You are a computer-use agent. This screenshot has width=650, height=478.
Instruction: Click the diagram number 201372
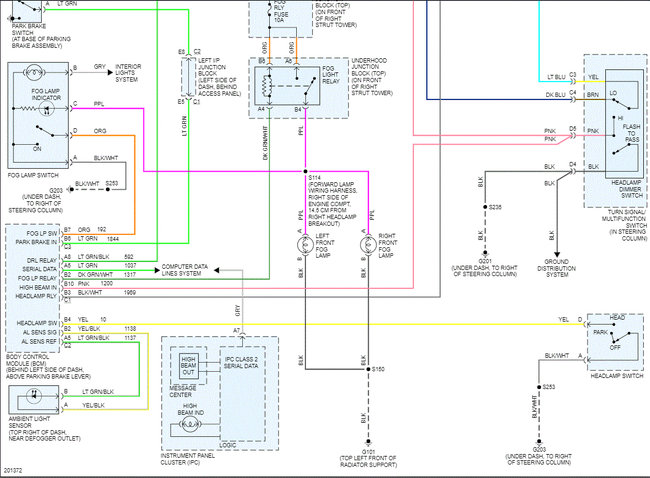(13, 471)
